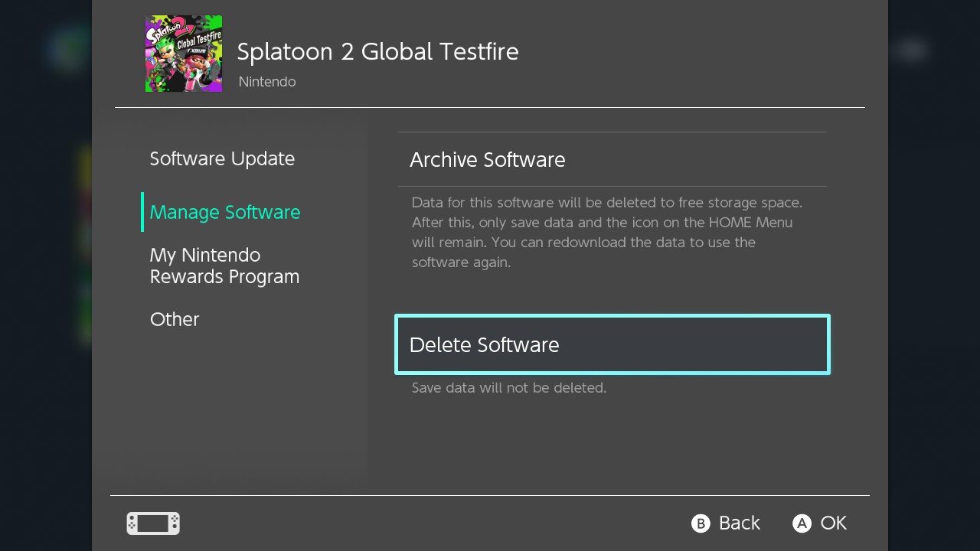
Task: Click the darkened HOME menu background area
Action: (x=46, y=306)
